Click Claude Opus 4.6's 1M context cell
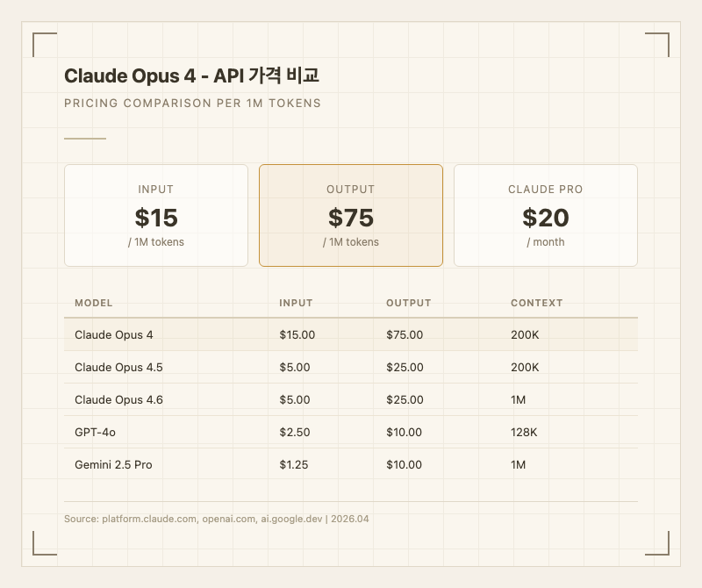702x588 pixels. point(518,399)
